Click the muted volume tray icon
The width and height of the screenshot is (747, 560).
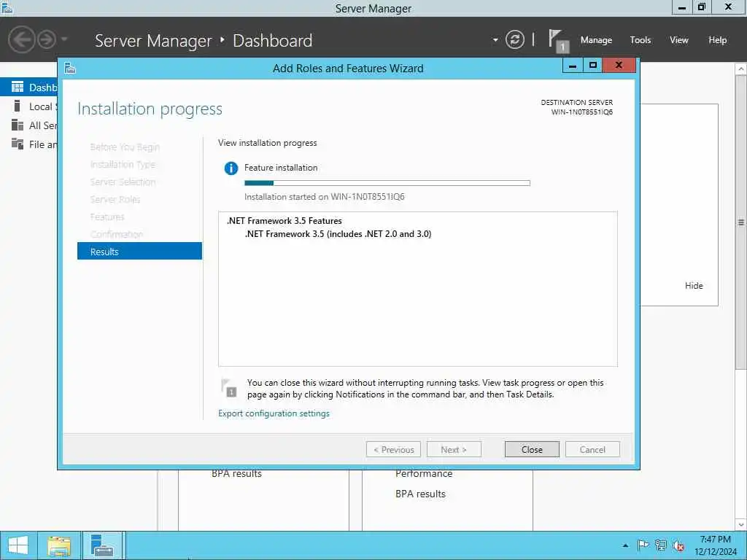coord(678,545)
